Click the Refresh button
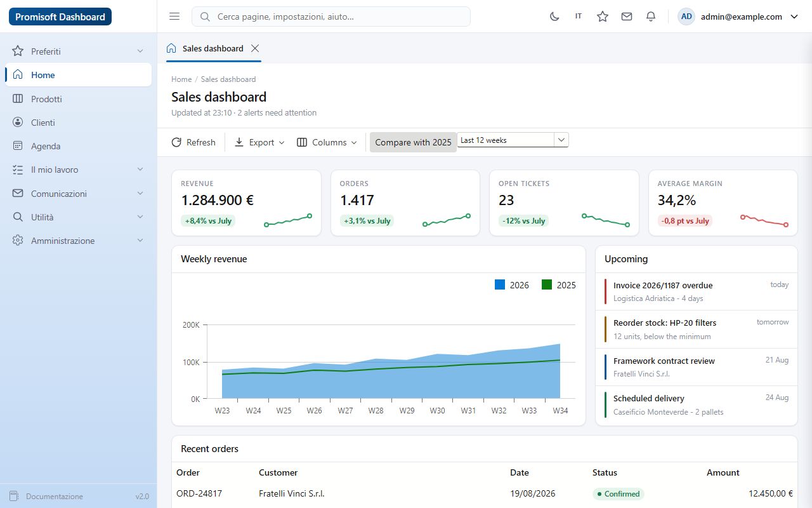The image size is (812, 508). pyautogui.click(x=193, y=142)
